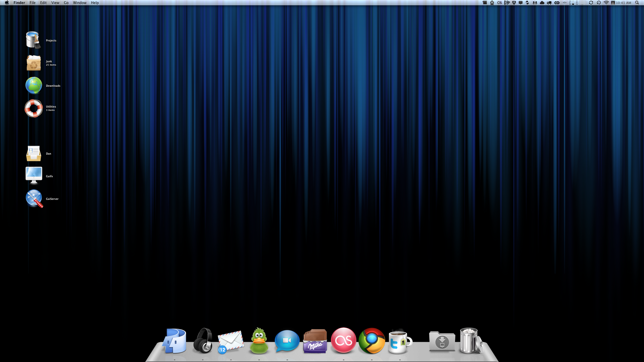This screenshot has height=362, width=644.
Task: Open the Wi-Fi status menu
Action: [606, 3]
